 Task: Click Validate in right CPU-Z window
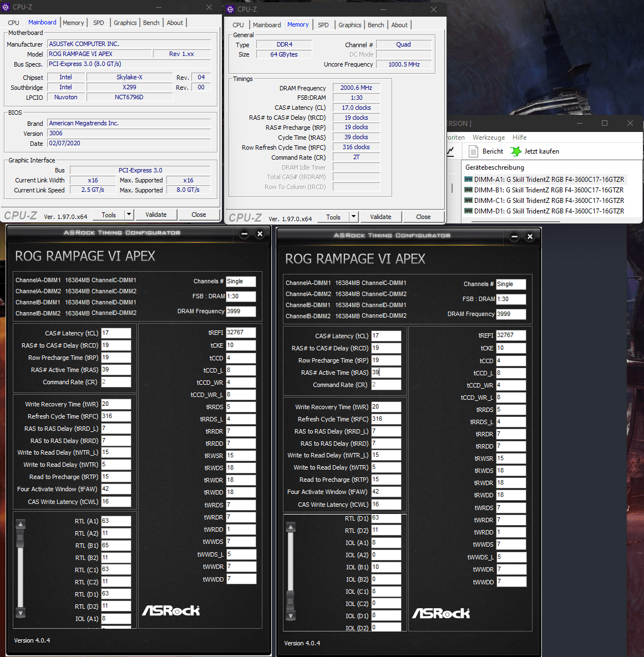pyautogui.click(x=381, y=217)
